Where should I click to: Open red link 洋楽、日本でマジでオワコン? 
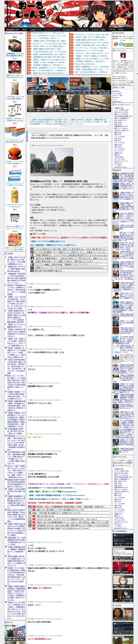click(x=69, y=238)
